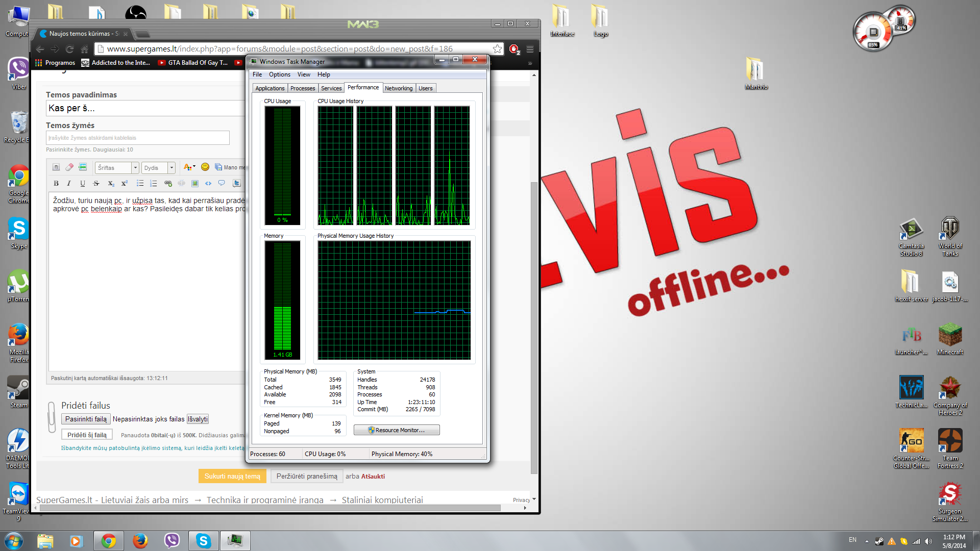Insert an image using the picture icon
980x551 pixels.
coord(194,183)
